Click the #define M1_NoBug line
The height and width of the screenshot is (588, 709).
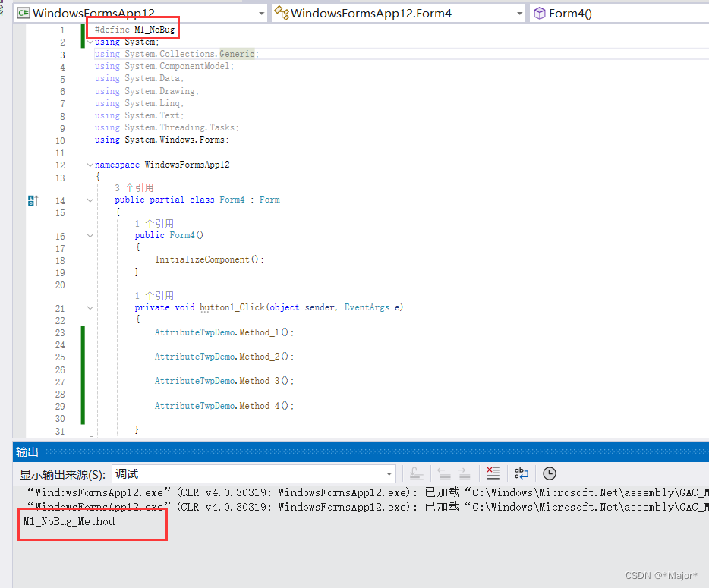134,30
